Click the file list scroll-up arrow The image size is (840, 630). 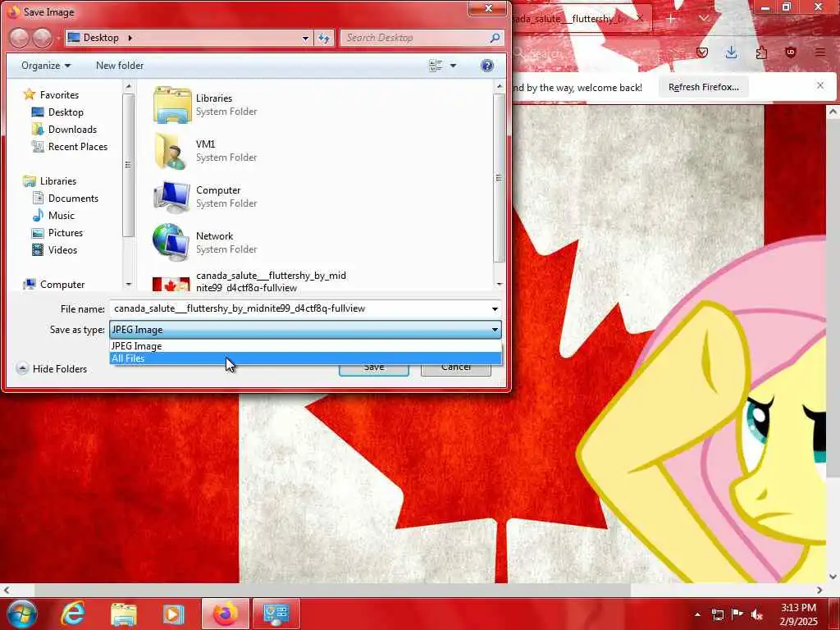tap(500, 86)
